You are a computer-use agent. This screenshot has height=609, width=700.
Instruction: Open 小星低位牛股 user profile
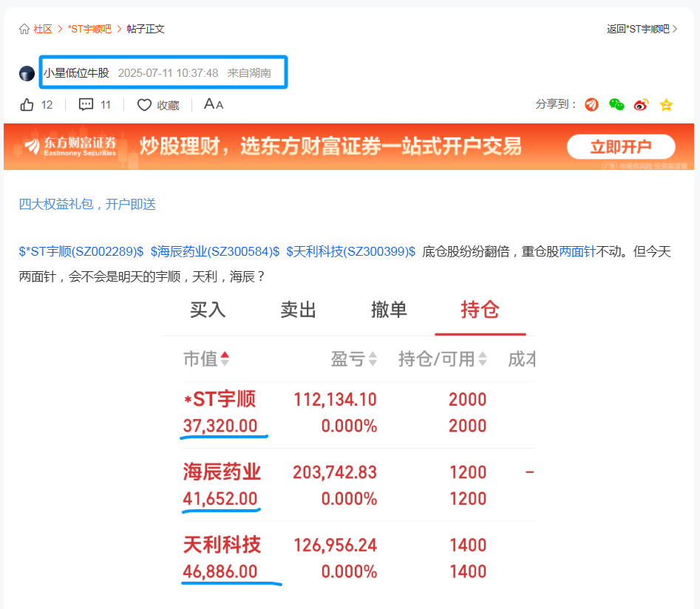click(76, 72)
